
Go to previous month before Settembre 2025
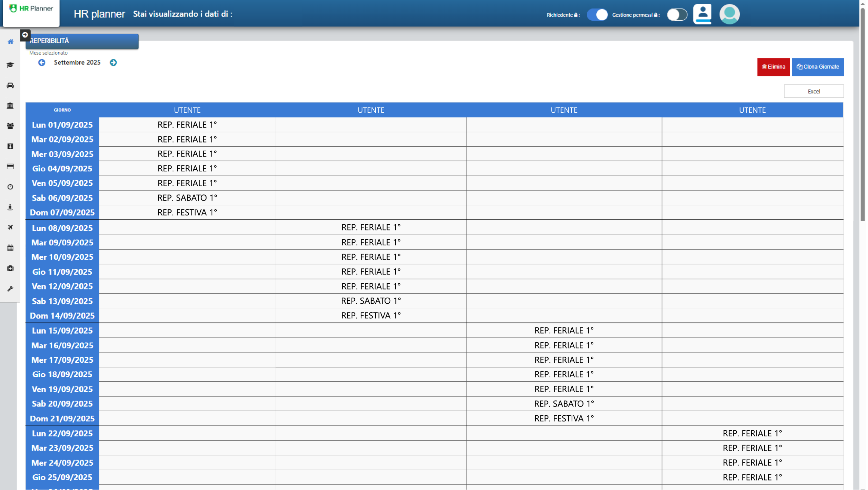pos(42,62)
